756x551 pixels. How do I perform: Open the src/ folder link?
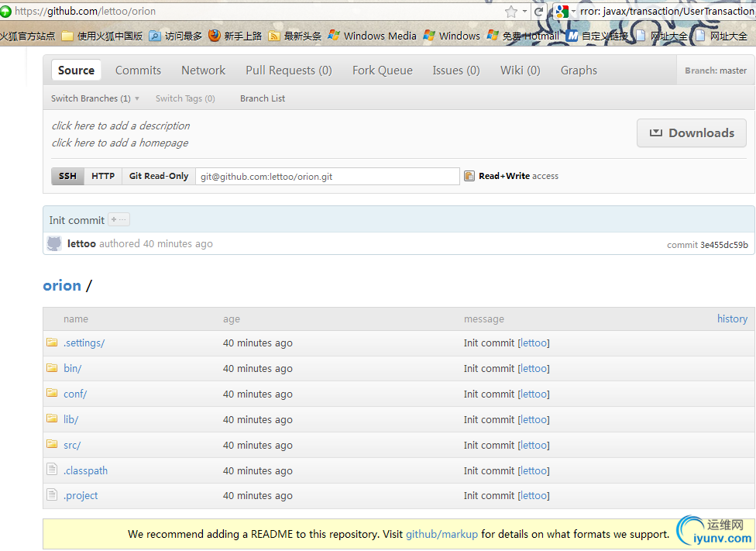point(72,446)
